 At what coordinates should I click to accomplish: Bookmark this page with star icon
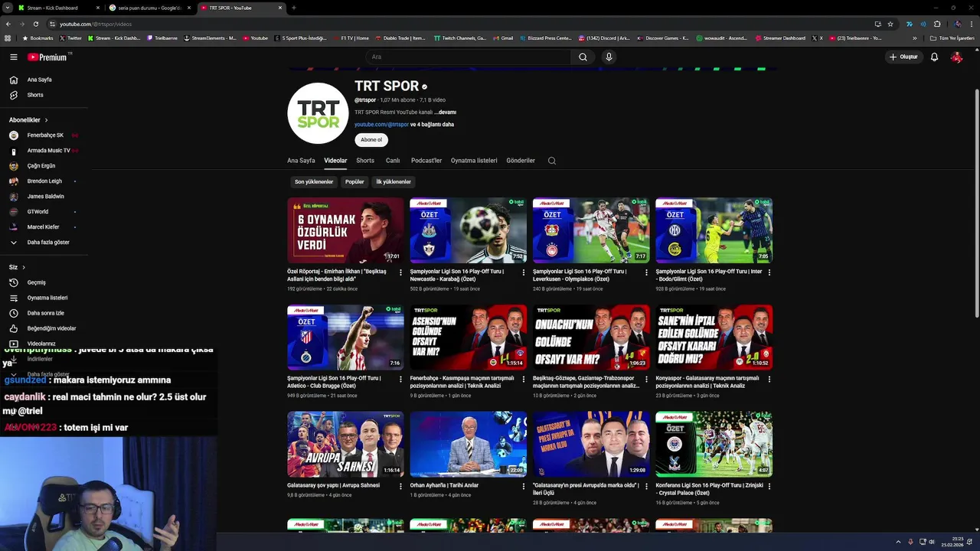click(x=890, y=24)
